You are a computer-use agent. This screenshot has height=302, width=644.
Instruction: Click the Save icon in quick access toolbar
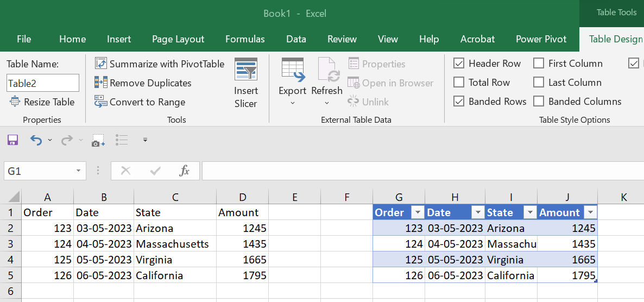point(12,140)
